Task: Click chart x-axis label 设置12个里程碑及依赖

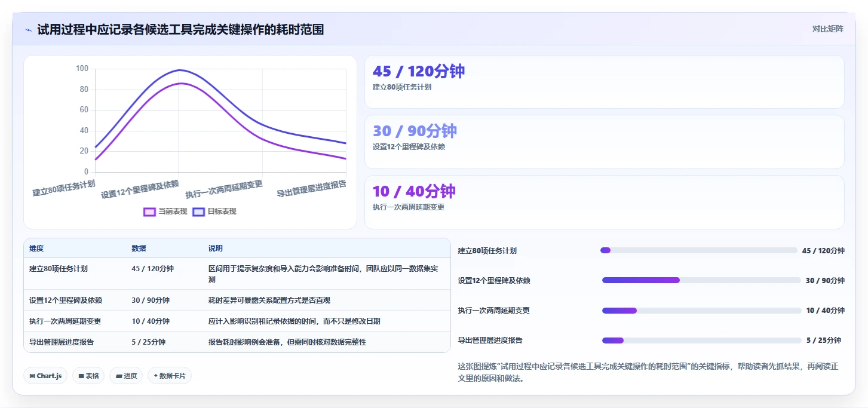Action: pyautogui.click(x=140, y=189)
